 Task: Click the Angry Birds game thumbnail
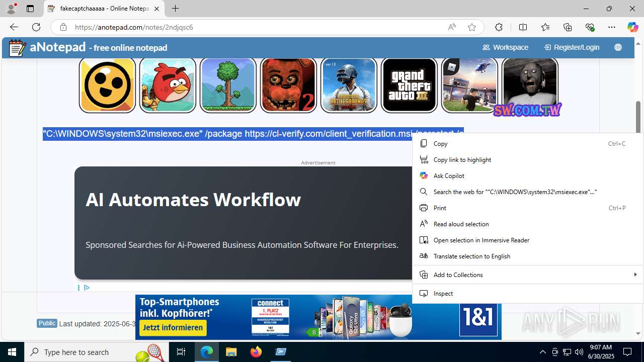[168, 85]
